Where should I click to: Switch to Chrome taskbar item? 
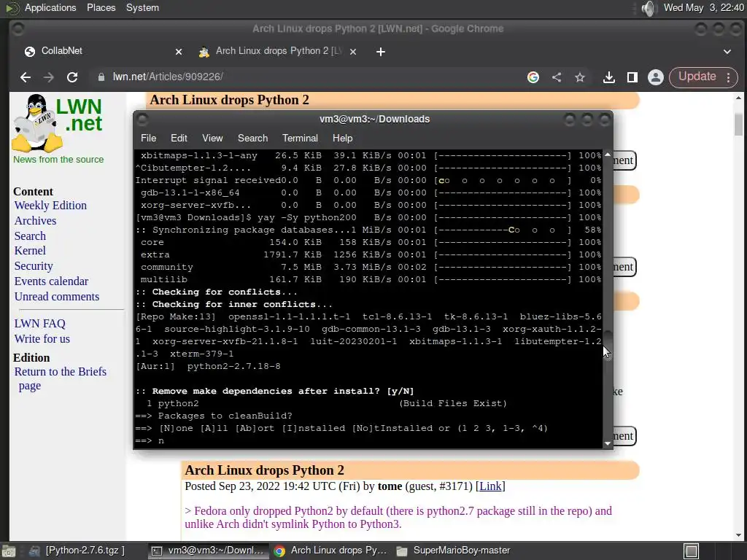pos(330,551)
